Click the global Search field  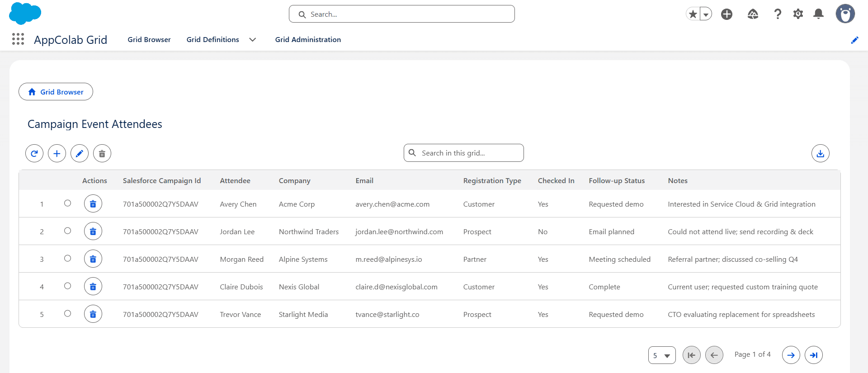[402, 14]
